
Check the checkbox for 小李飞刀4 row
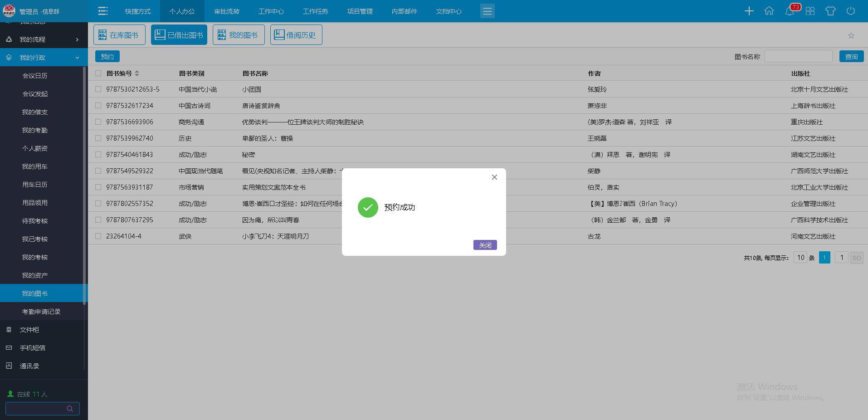(98, 236)
